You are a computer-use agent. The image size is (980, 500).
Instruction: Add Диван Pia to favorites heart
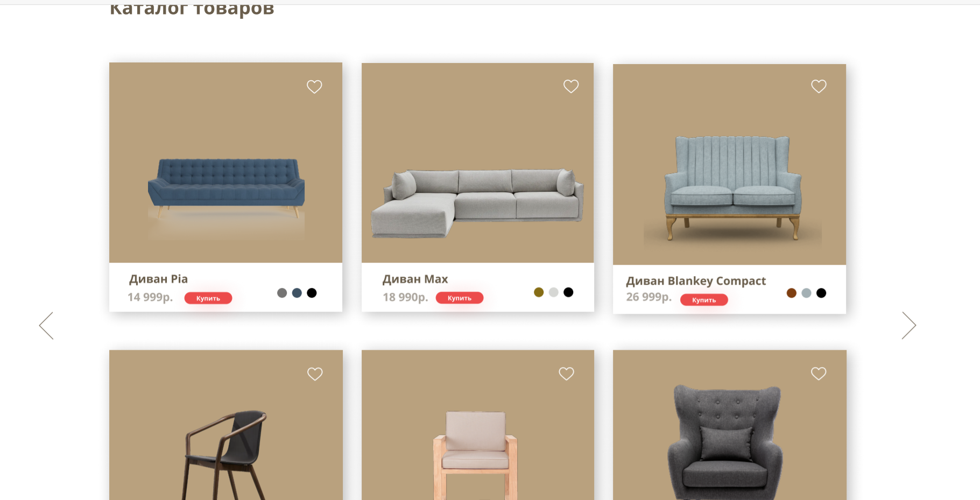[x=314, y=87]
